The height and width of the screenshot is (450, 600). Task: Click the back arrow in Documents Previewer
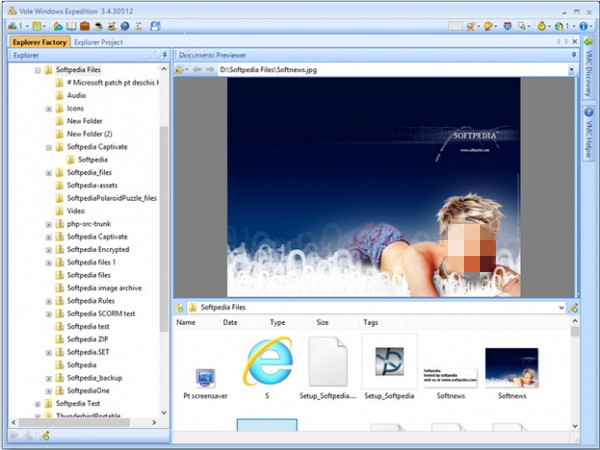(x=197, y=70)
